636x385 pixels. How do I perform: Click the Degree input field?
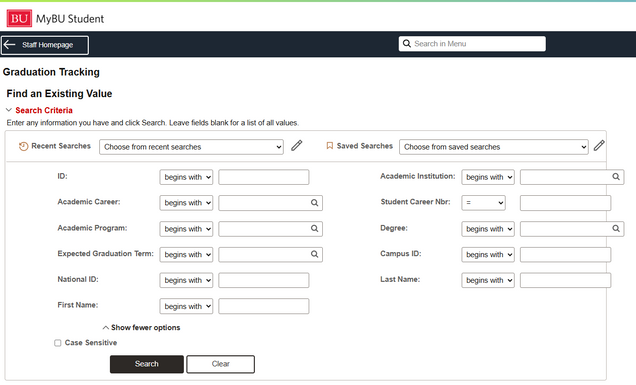pyautogui.click(x=572, y=229)
